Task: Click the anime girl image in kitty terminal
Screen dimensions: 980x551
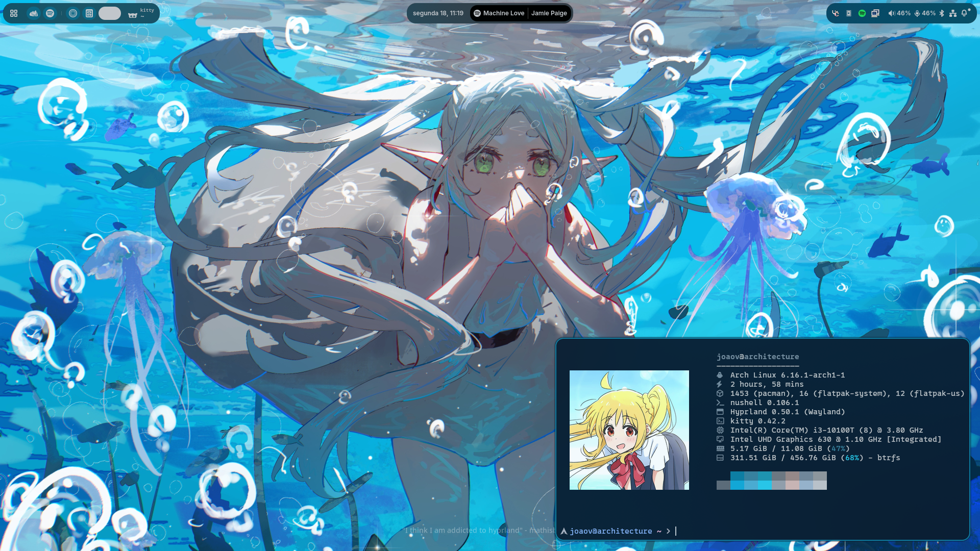Action: click(x=629, y=430)
